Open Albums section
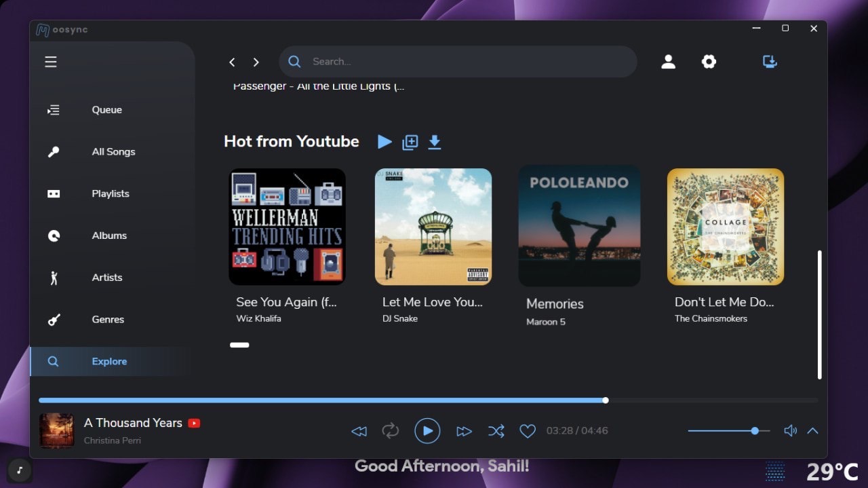Image resolution: width=868 pixels, height=488 pixels. (x=109, y=236)
